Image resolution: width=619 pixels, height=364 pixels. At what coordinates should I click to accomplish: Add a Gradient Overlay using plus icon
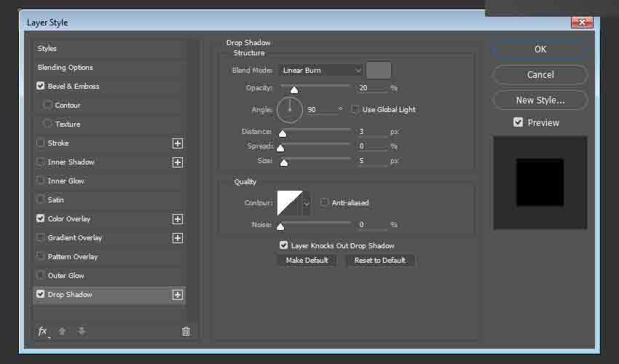177,238
